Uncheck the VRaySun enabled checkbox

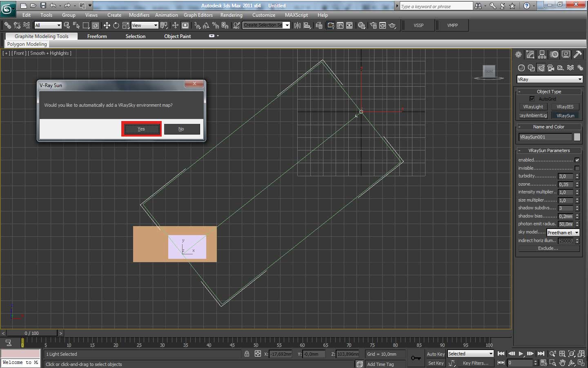[577, 160]
